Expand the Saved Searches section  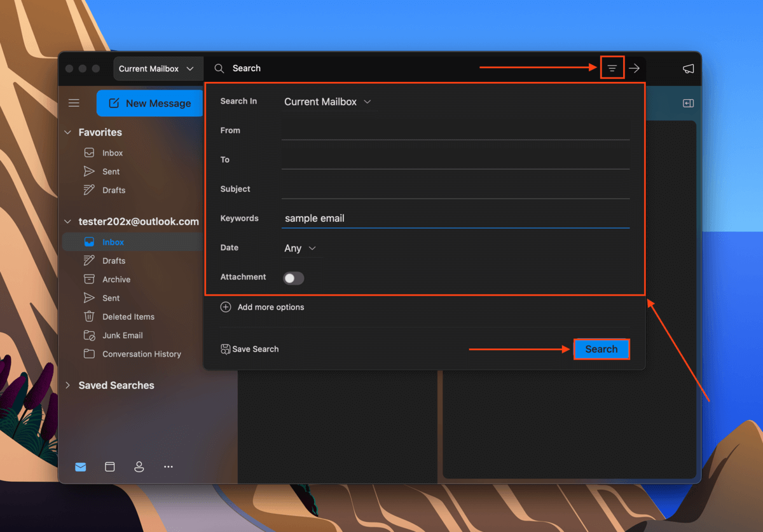tap(67, 385)
